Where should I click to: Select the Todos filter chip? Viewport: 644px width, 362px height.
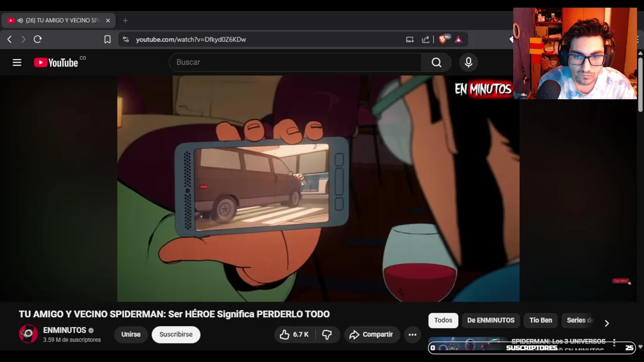coord(443,320)
